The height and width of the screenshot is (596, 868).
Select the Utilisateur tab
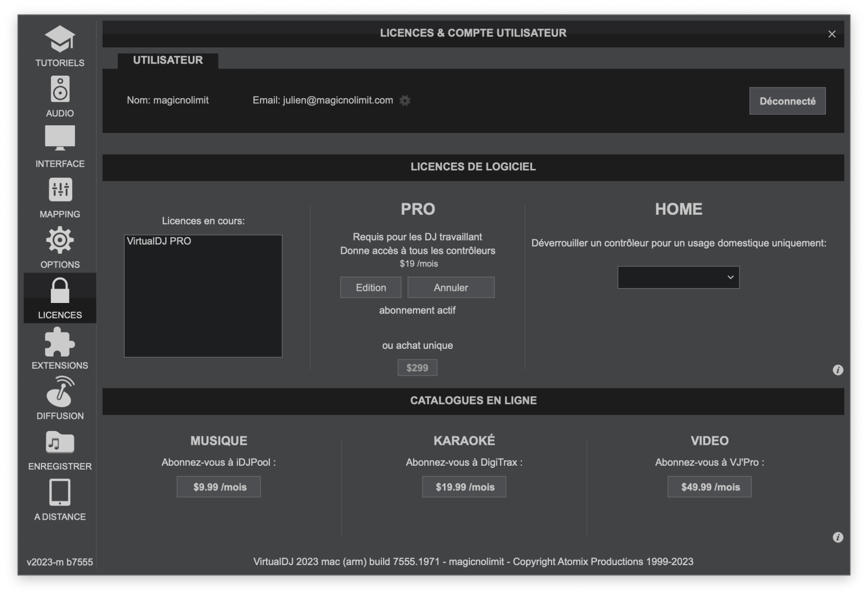(x=168, y=60)
